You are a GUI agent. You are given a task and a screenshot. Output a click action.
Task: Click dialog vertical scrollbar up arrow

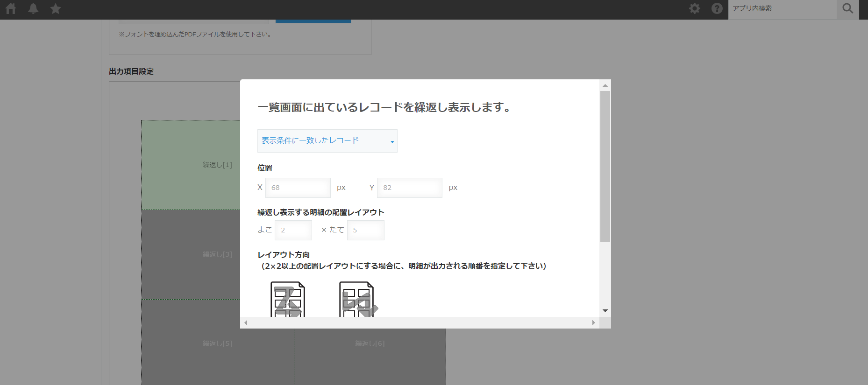tap(605, 85)
